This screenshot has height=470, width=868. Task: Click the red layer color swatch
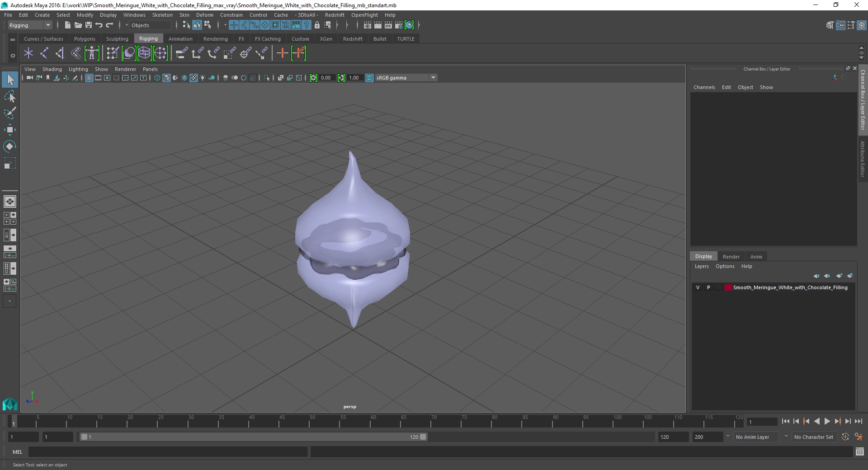728,287
